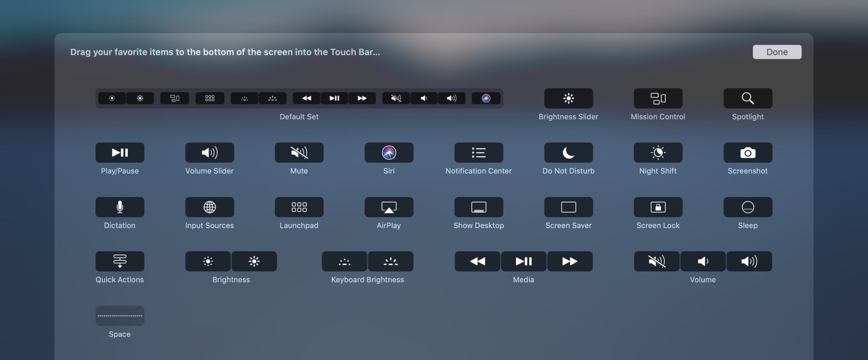Click fast-forward in the Default Set strip
Screen dimensions: 868x360
click(x=362, y=98)
